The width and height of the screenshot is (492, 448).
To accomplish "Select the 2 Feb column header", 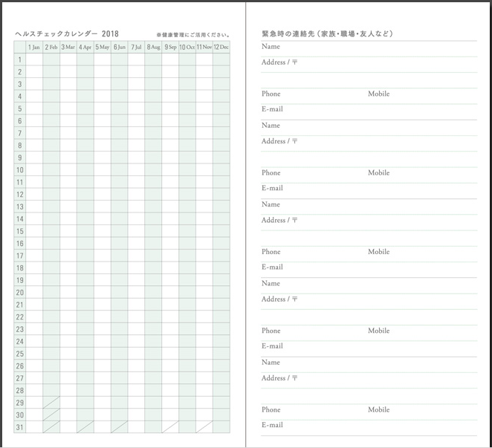I will point(51,47).
